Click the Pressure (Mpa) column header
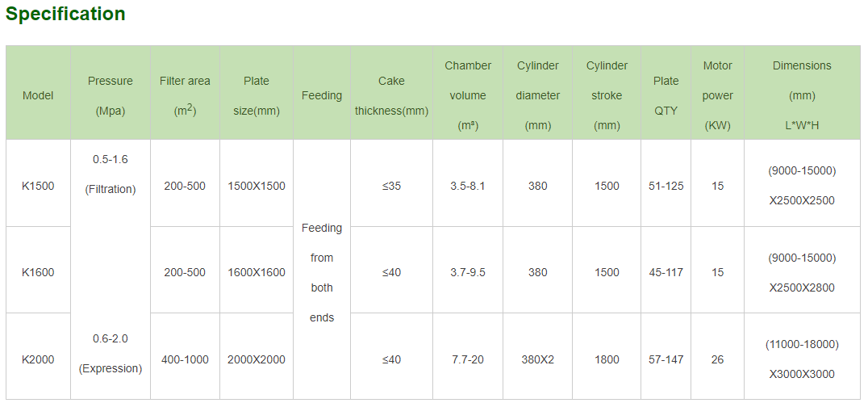This screenshot has width=868, height=403. [x=111, y=95]
